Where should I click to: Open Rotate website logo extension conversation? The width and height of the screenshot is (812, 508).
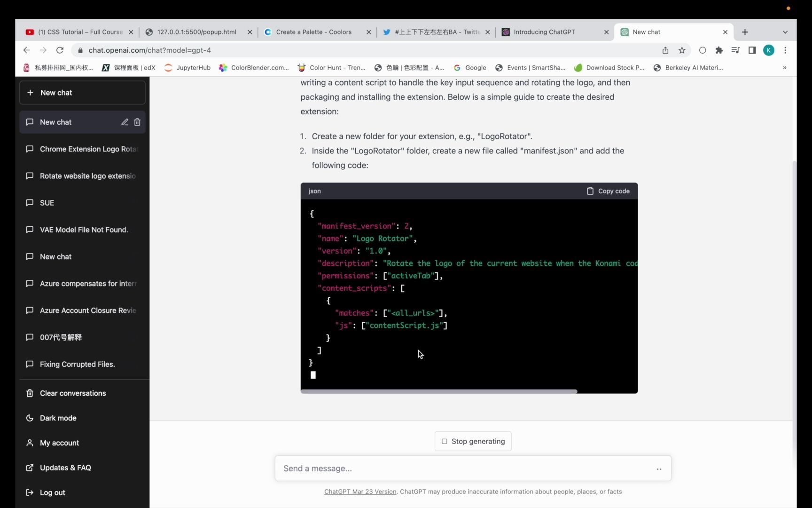click(82, 176)
